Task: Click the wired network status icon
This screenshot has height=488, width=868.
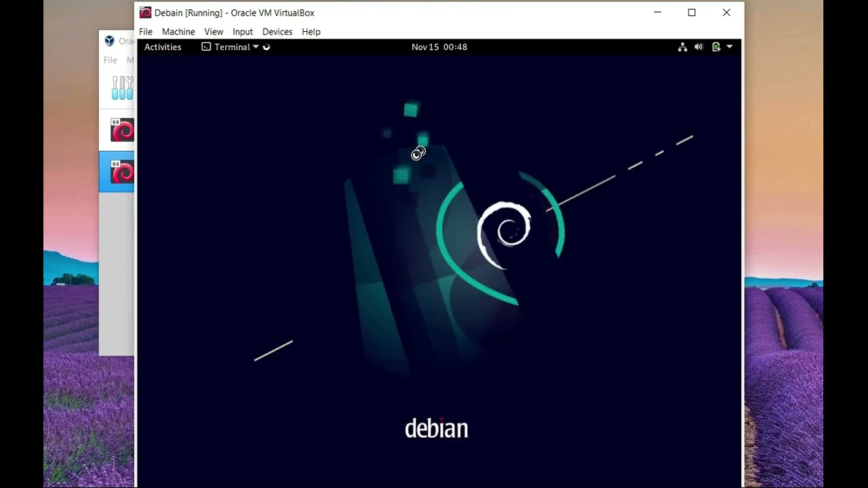Action: [x=683, y=47]
